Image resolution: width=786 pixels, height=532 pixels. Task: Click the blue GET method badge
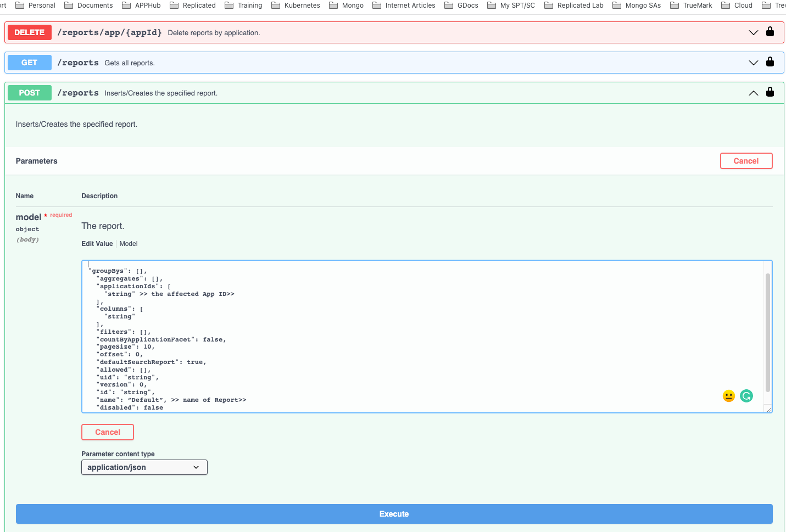coord(30,63)
